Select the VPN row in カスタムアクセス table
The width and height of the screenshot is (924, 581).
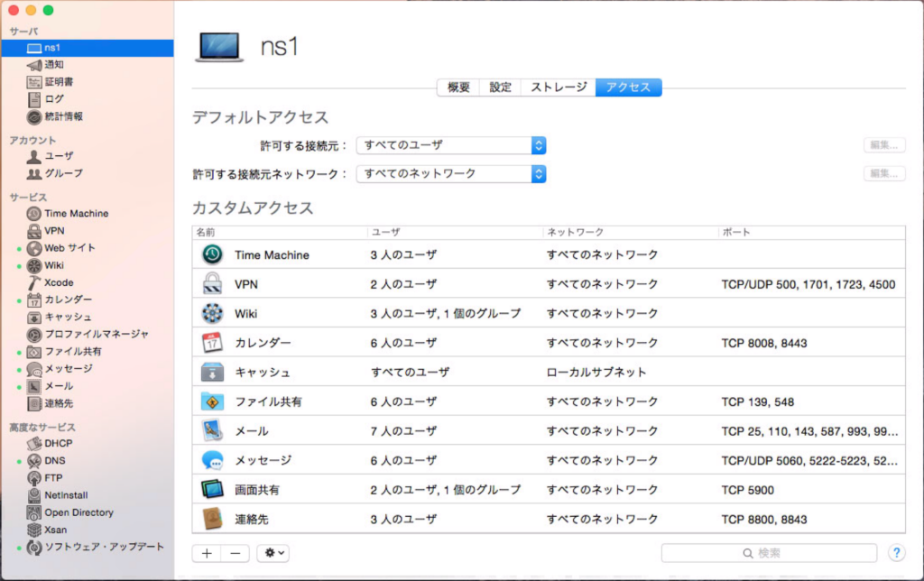549,284
